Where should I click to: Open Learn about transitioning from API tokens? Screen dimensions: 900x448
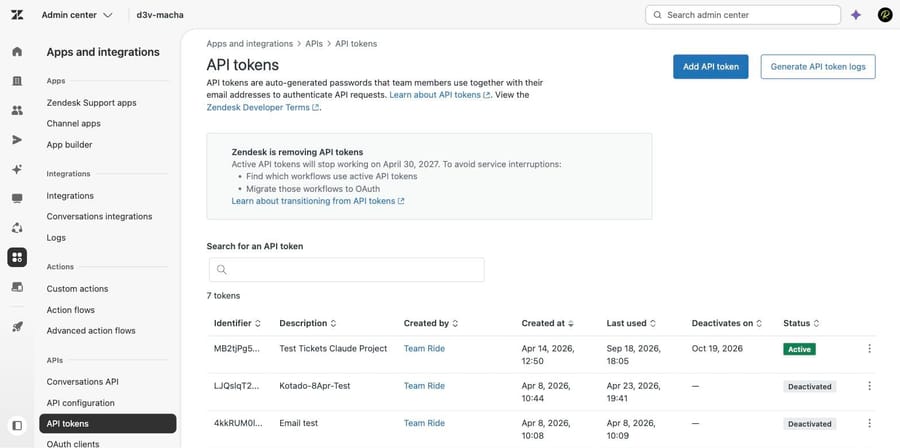click(x=318, y=201)
